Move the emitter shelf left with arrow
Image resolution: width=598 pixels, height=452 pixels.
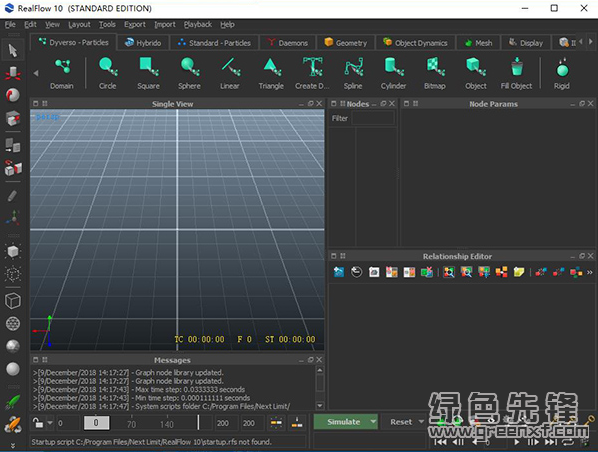(36, 73)
